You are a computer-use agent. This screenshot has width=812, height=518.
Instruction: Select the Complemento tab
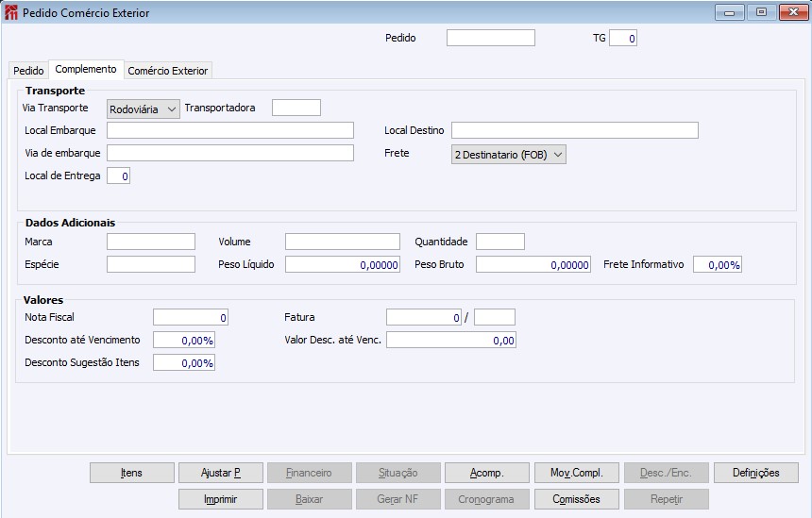point(86,69)
